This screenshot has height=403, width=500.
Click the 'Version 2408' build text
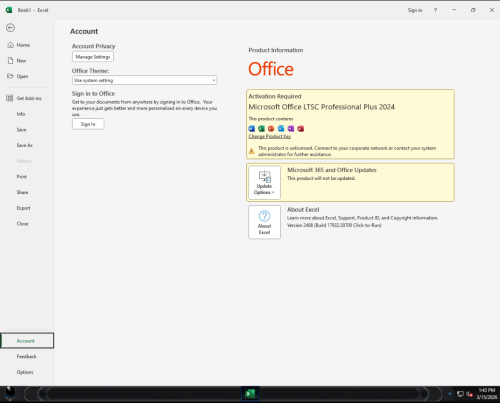[334, 225]
